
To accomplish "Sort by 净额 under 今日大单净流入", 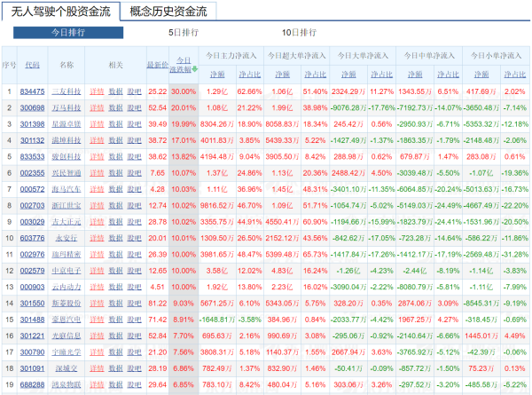I will (348, 74).
